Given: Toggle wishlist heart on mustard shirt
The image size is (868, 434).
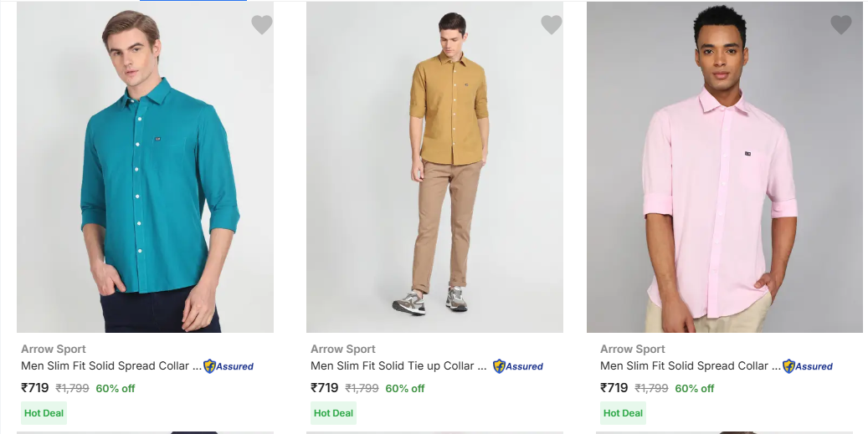Looking at the screenshot, I should point(552,25).
